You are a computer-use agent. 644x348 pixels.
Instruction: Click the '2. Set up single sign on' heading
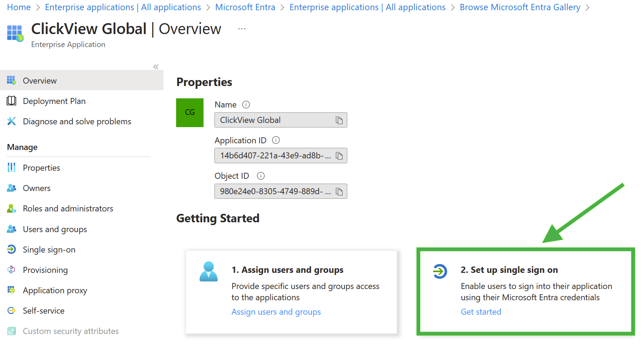click(509, 270)
